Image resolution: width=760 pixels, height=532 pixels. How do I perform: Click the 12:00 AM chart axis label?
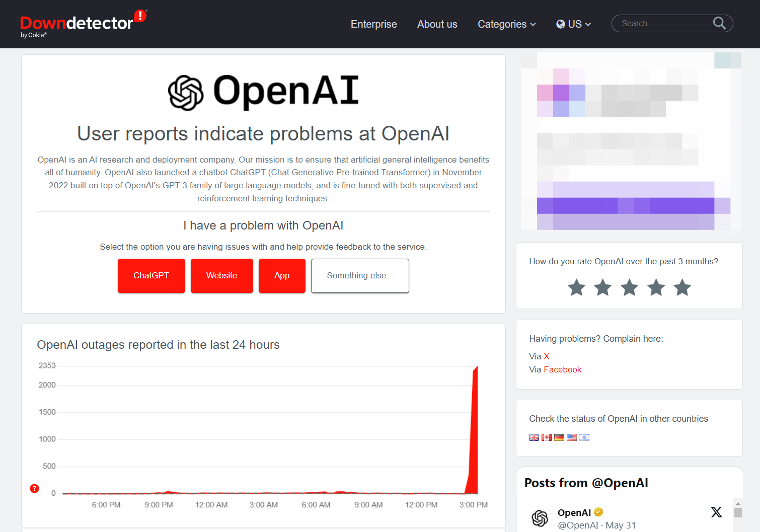pyautogui.click(x=211, y=505)
